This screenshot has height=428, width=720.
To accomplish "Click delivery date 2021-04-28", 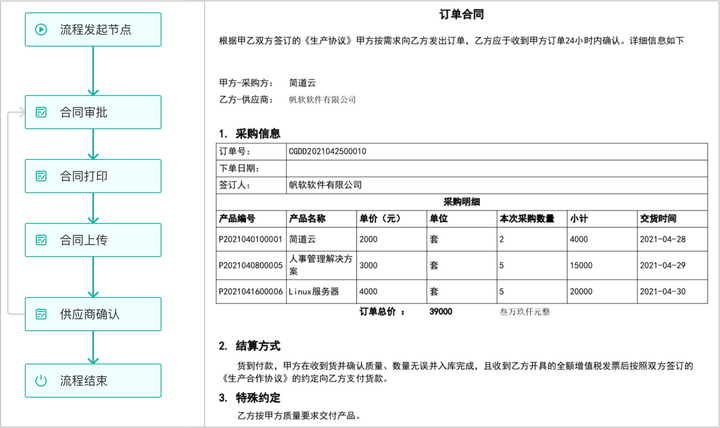I will pos(663,239).
